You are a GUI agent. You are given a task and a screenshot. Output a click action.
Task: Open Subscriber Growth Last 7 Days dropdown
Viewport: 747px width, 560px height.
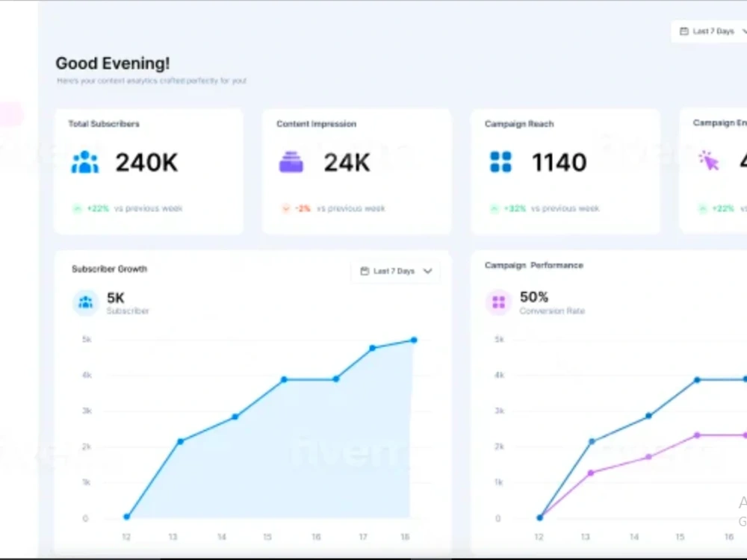[x=395, y=271]
